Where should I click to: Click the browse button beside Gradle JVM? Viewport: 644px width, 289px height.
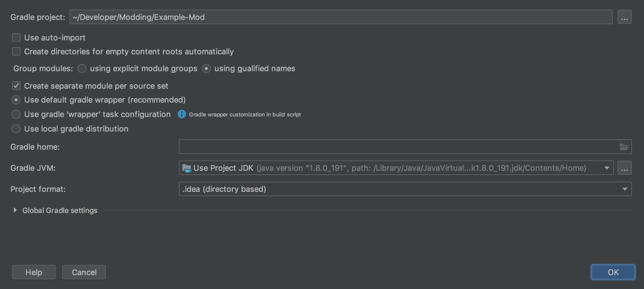(624, 168)
